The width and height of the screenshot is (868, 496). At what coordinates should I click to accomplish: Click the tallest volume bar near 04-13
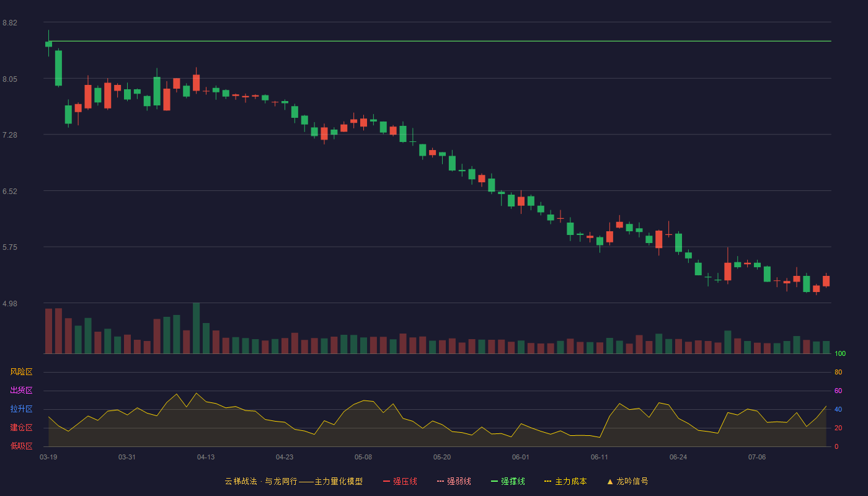coord(196,328)
